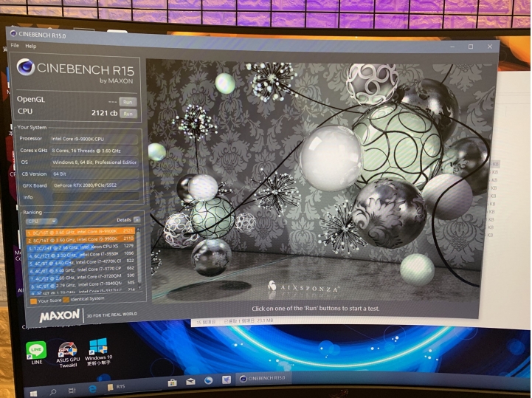Select the Core i7-3840QM ranking row
This screenshot has height=398, width=532.
83,285
